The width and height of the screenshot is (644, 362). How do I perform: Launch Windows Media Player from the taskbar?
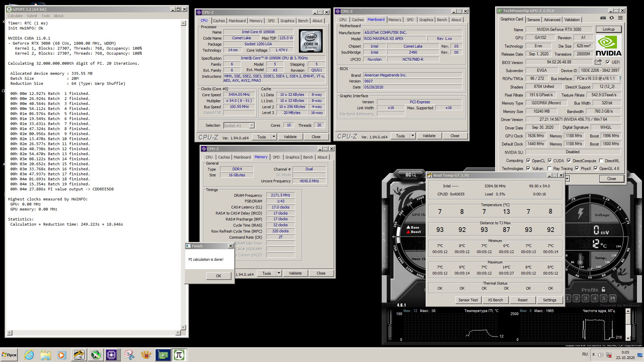pyautogui.click(x=61, y=355)
